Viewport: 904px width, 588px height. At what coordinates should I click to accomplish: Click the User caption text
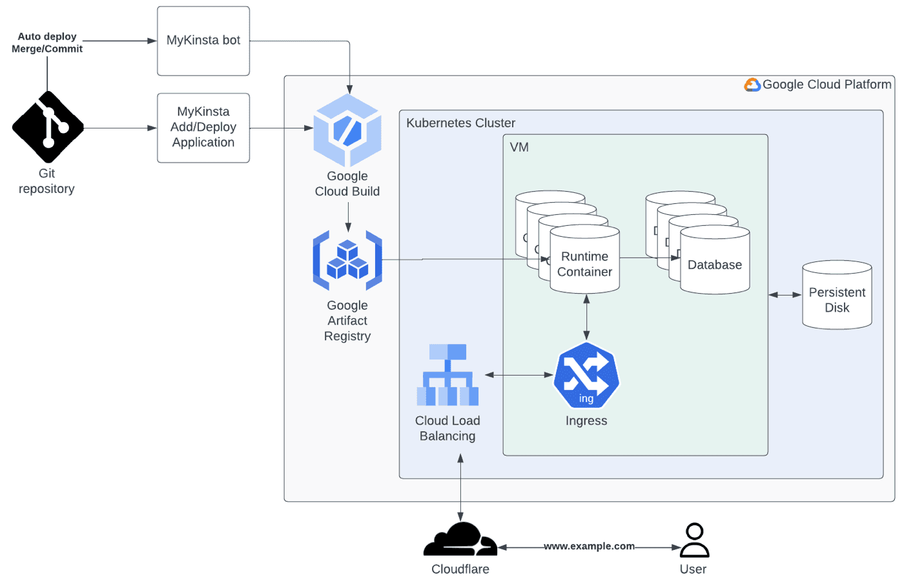pyautogui.click(x=693, y=569)
